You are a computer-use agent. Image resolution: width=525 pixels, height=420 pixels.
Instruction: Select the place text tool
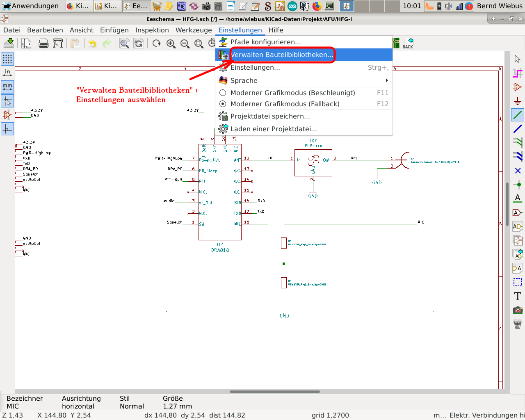pos(518,296)
